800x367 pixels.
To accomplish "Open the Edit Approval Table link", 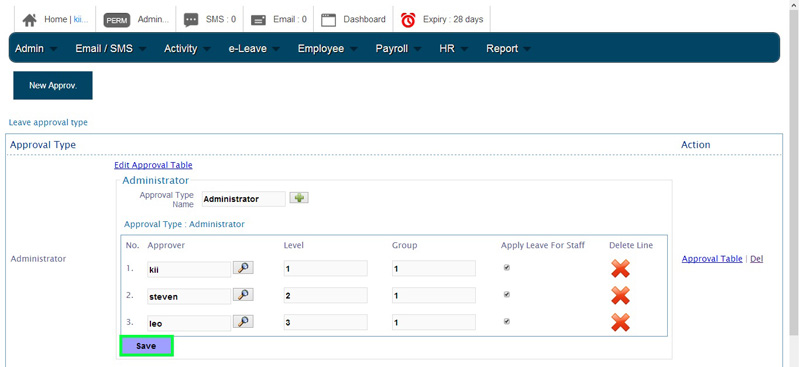I will click(153, 165).
